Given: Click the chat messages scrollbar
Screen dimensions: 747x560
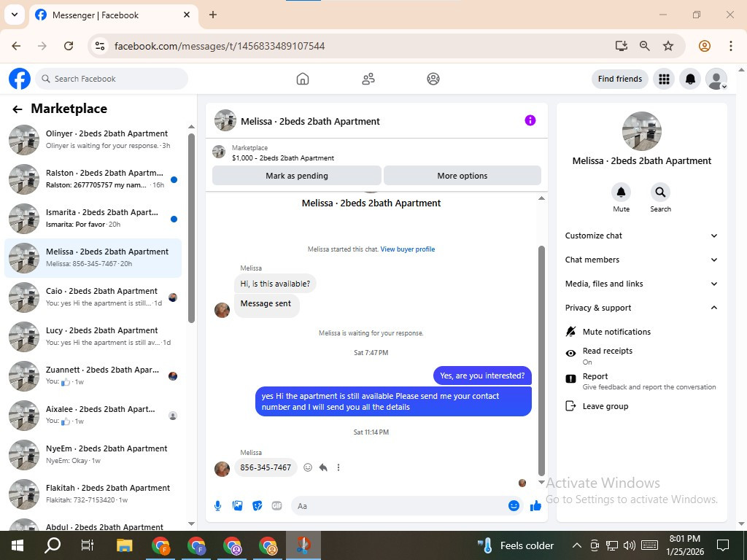Looking at the screenshot, I should tap(541, 360).
